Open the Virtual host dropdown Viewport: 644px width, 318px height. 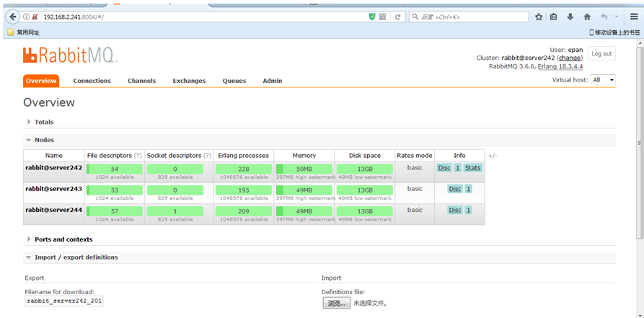coord(604,80)
